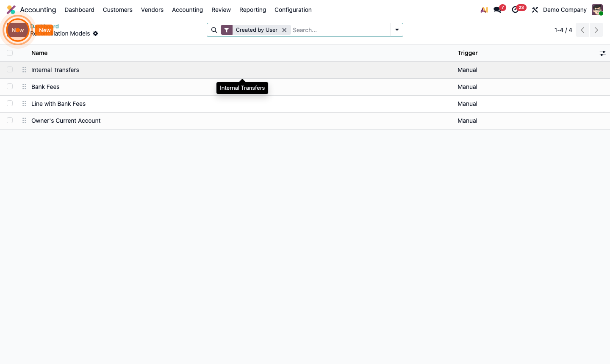610x364 pixels.
Task: Click the next page arrow
Action: click(596, 30)
